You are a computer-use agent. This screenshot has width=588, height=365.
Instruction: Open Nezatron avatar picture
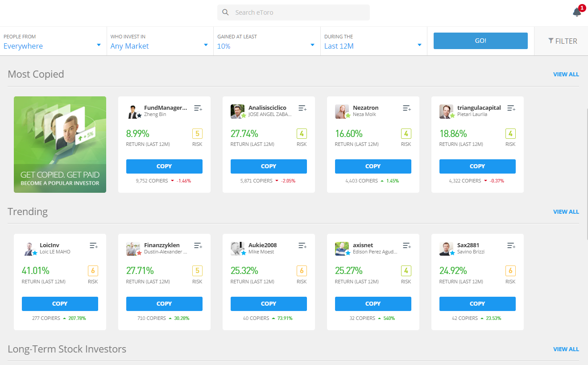point(342,112)
